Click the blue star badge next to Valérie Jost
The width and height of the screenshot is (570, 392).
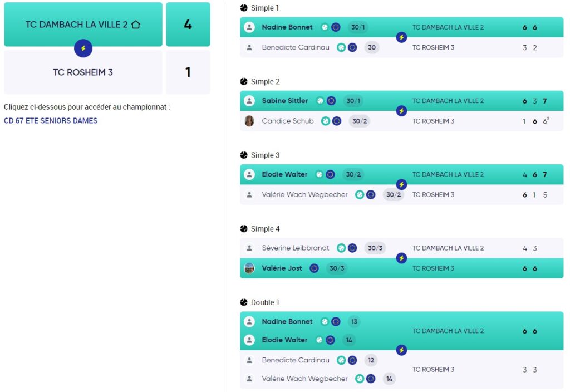pos(314,268)
